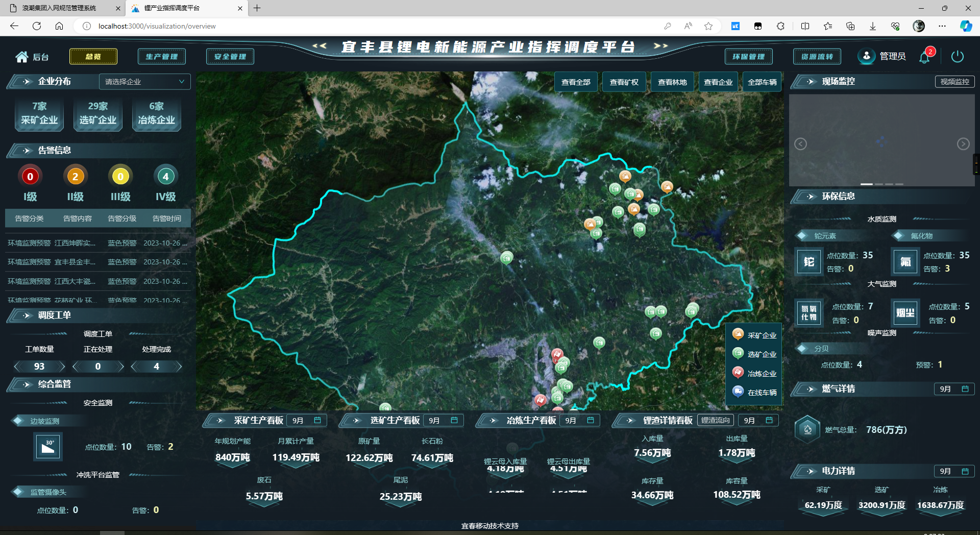Viewport: 980px width, 535px height.
Task: Click 查看全部 map button
Action: pyautogui.click(x=576, y=82)
